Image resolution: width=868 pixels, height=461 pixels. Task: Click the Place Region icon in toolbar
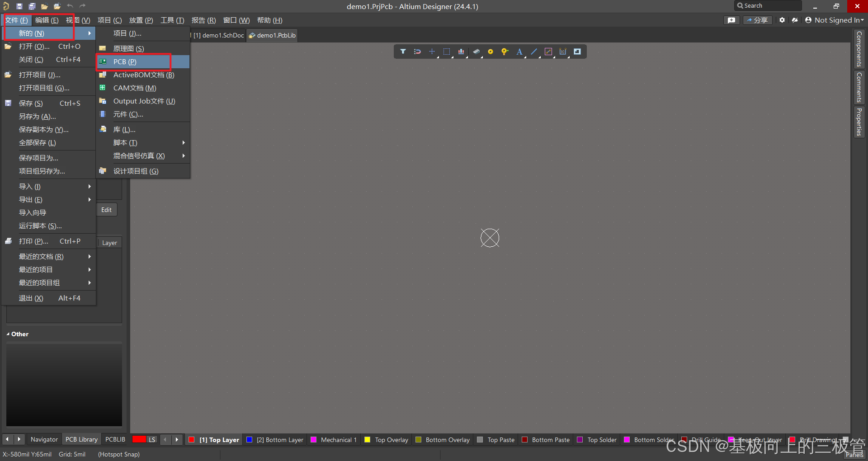[577, 52]
